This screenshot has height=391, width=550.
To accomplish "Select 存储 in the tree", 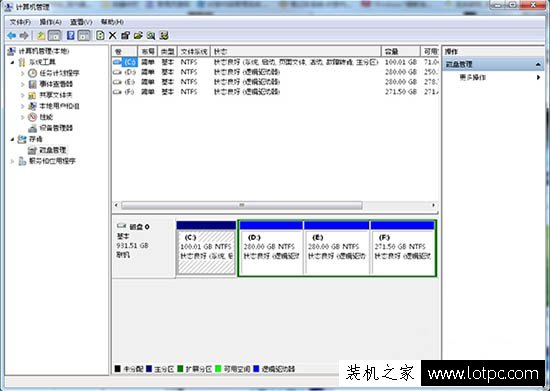I will click(36, 139).
